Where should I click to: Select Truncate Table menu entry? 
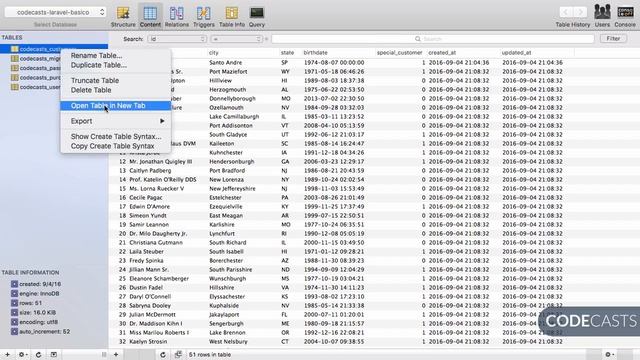coord(95,80)
